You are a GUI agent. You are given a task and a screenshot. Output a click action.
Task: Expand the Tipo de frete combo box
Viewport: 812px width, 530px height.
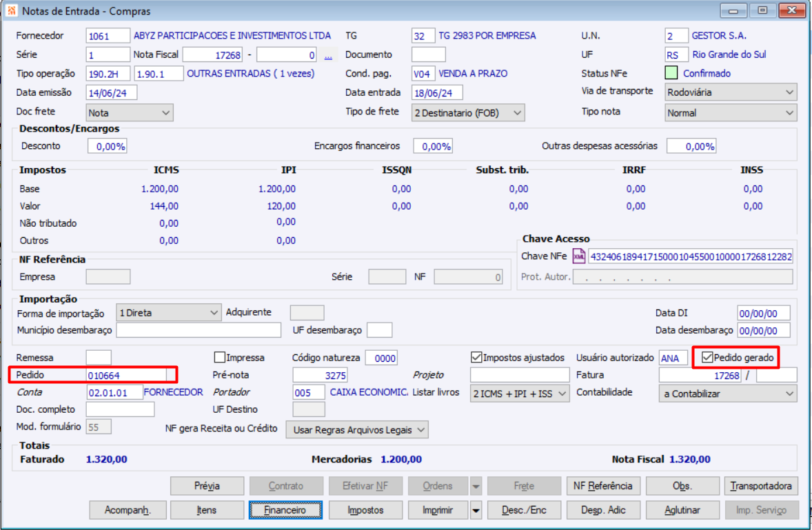coord(468,113)
